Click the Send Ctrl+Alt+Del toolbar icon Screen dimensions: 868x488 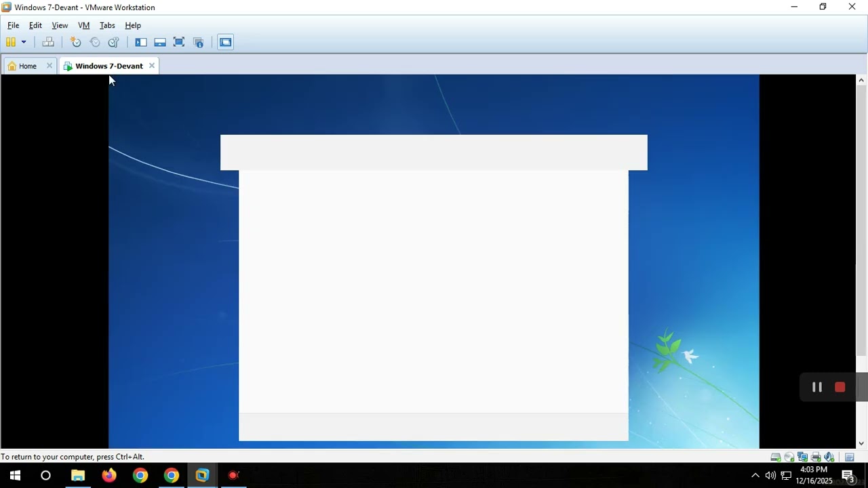pos(48,42)
